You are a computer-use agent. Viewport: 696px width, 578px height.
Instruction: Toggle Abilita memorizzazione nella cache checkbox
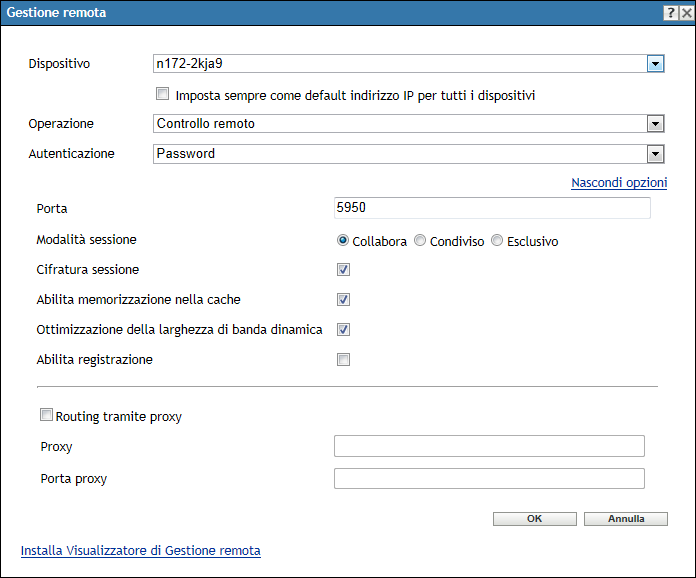click(x=343, y=299)
